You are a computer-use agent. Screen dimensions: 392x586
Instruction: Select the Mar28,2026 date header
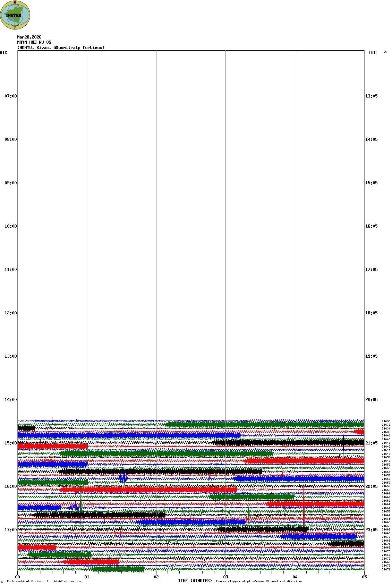[x=29, y=37]
